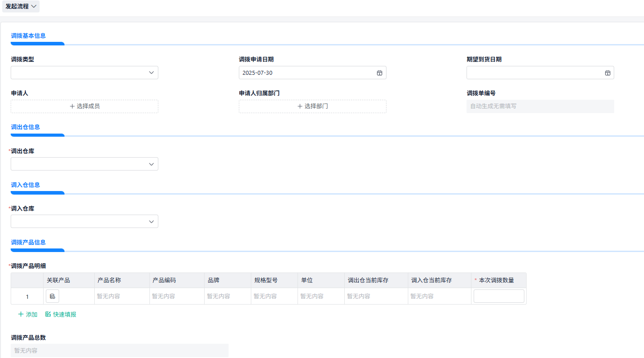This screenshot has height=358, width=644.
Task: Click the blue progress bar under 调出仓信息
Action: click(37, 135)
